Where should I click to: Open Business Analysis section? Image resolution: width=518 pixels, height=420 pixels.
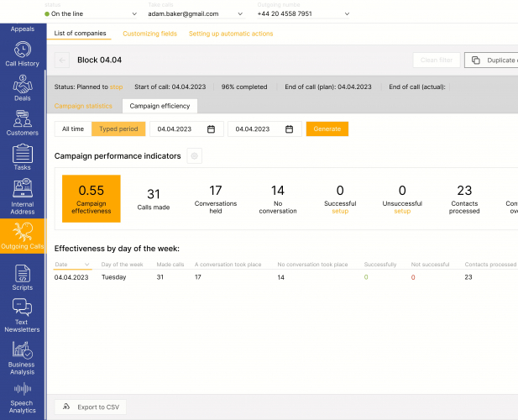point(22,358)
